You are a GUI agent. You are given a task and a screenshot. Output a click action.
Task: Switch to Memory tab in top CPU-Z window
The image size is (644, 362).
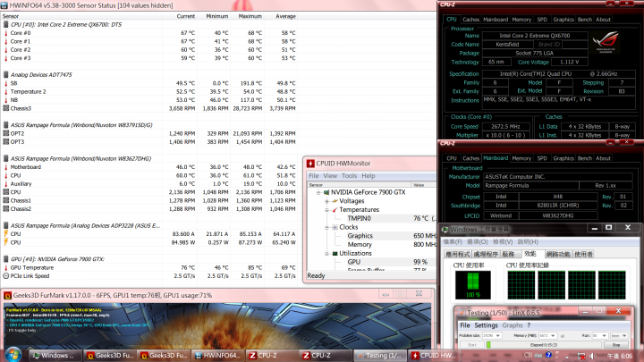click(521, 20)
